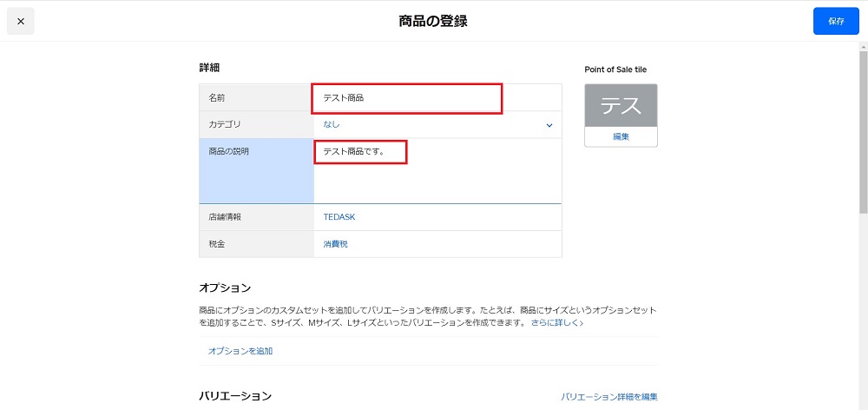Select the なし value in the カテゴリ row

point(332,125)
